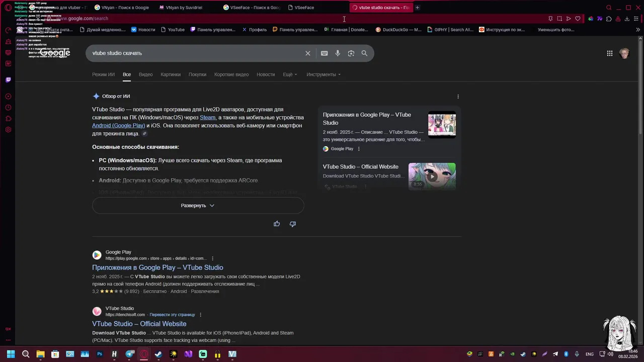Viewport: 644px width, 362px height.
Task: Follow the Android (Google Play) link
Action: (x=118, y=126)
